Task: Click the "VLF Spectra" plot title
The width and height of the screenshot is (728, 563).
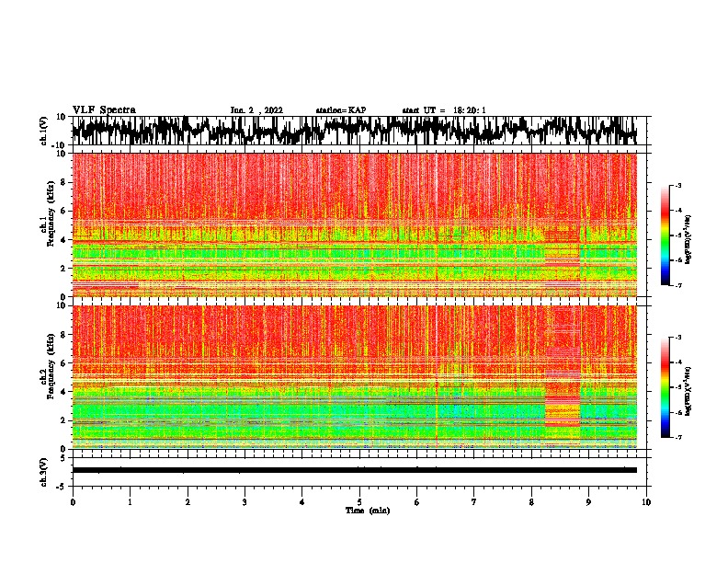Action: [104, 110]
